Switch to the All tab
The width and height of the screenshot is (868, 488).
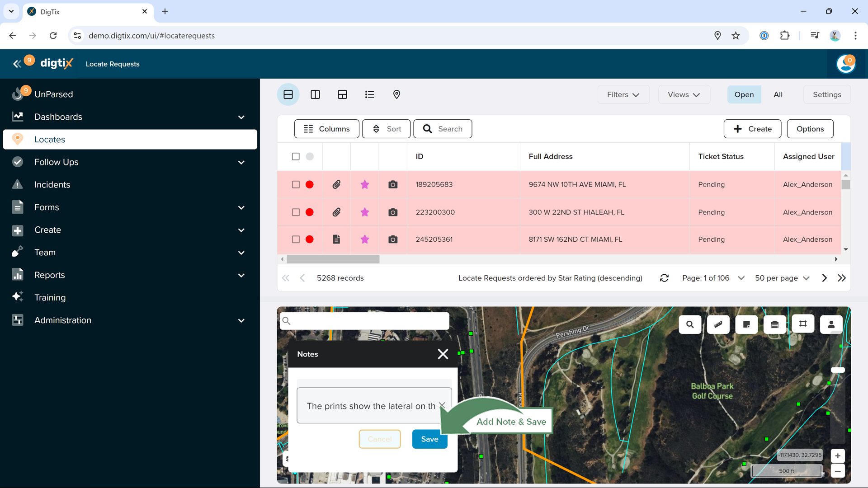coord(778,94)
